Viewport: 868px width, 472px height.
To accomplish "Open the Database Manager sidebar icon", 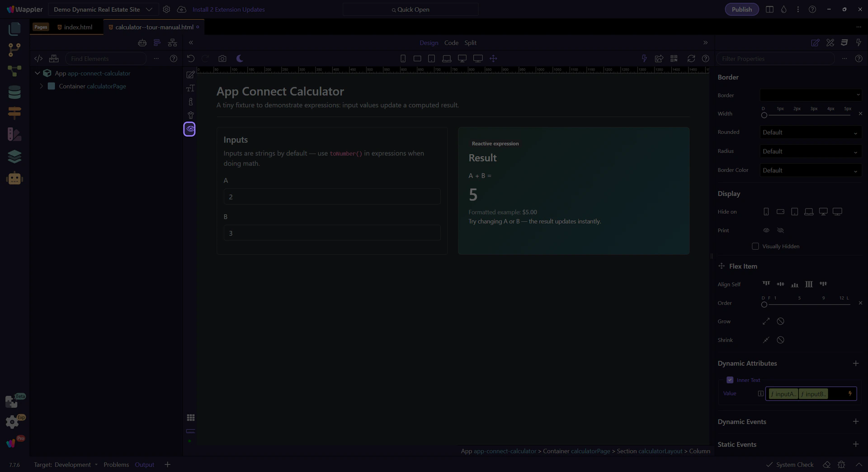I will pos(14,92).
